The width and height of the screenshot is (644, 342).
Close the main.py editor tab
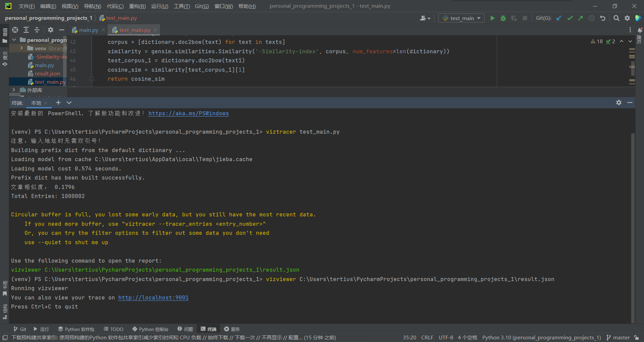(103, 30)
